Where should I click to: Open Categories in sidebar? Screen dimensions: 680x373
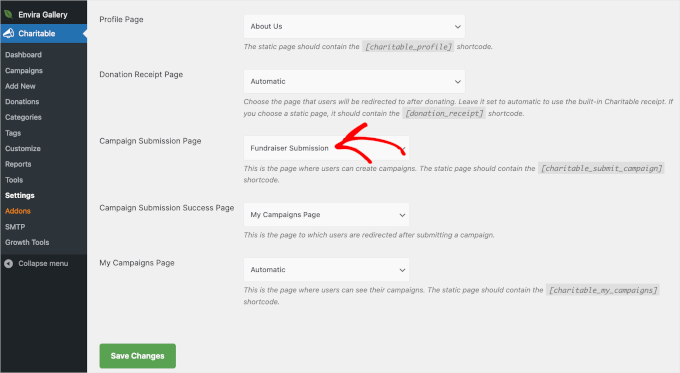(x=23, y=117)
